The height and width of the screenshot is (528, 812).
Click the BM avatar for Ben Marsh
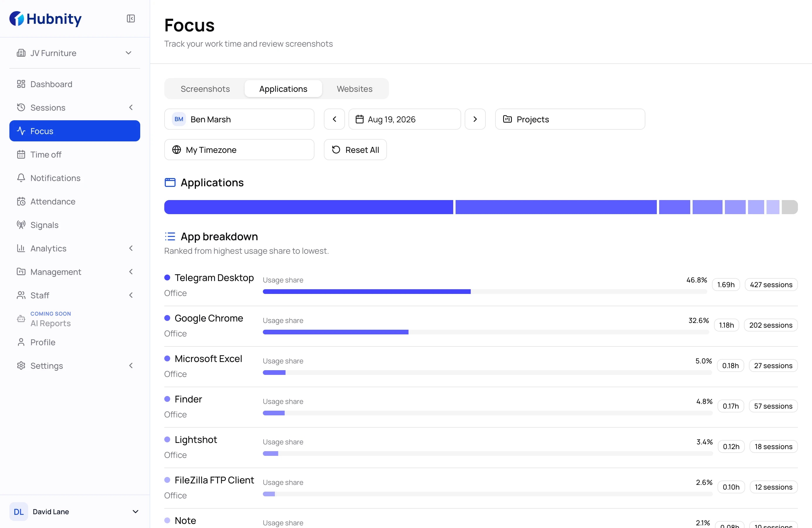click(179, 119)
